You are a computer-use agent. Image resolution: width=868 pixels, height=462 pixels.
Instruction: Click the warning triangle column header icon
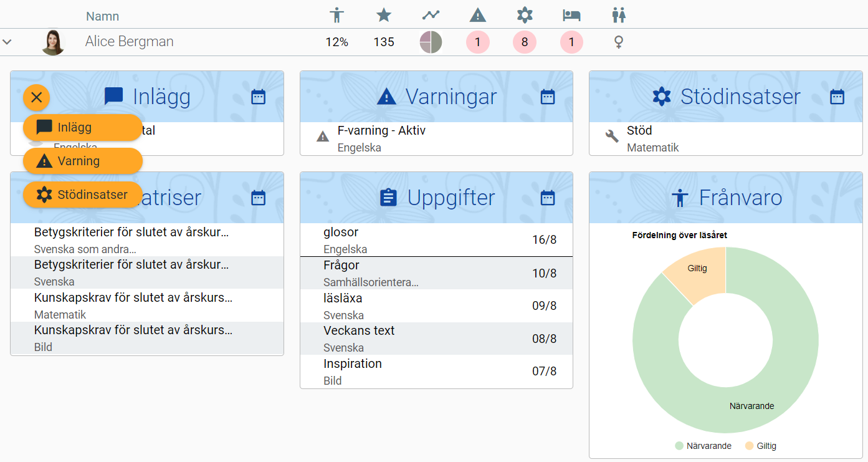tap(477, 15)
